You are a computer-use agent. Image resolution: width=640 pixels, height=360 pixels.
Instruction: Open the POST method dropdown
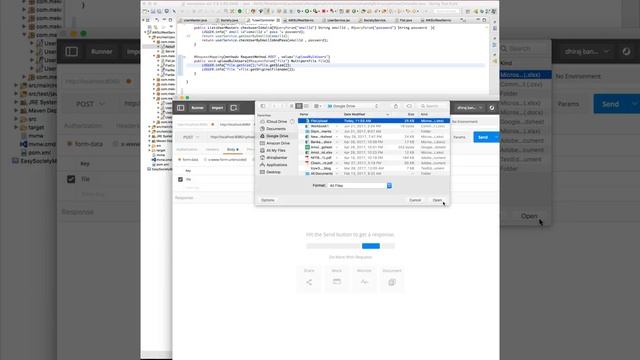click(191, 137)
